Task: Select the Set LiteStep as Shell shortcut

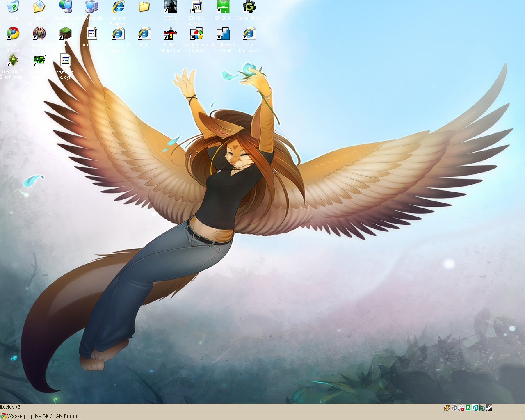Action: [x=223, y=34]
